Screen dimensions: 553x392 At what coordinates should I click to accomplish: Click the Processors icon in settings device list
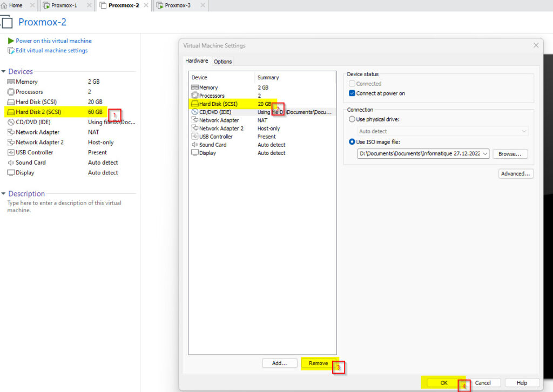[x=194, y=96]
